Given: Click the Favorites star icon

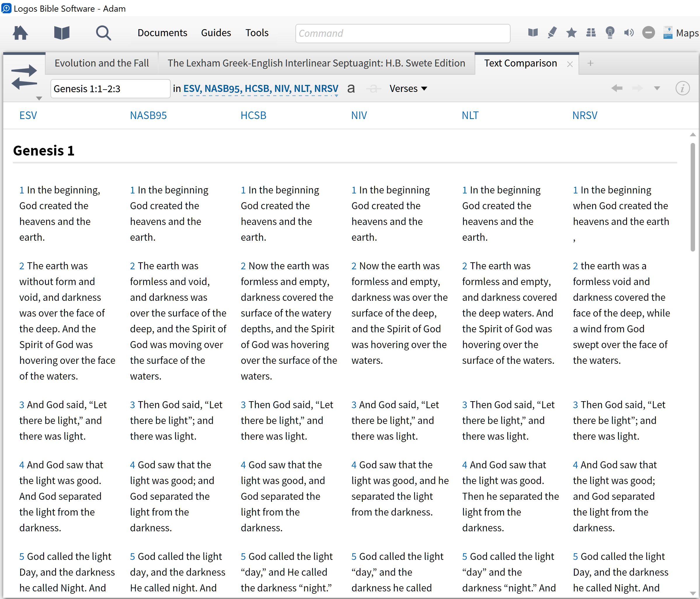Looking at the screenshot, I should coord(571,33).
